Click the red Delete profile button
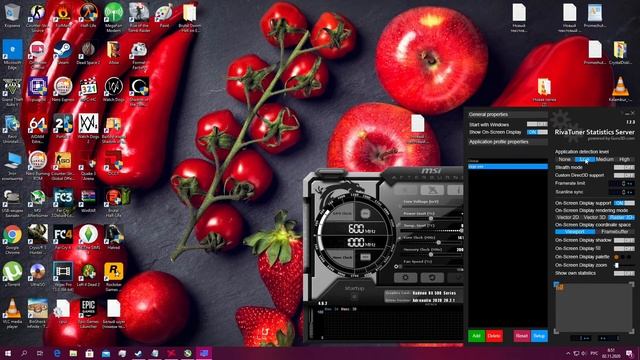 coord(494,336)
